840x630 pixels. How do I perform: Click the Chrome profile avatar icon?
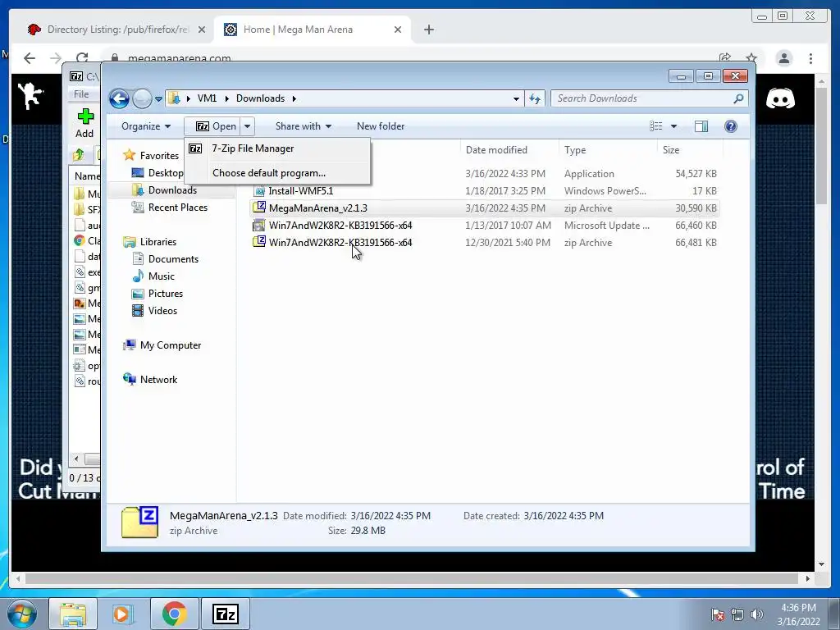click(783, 58)
